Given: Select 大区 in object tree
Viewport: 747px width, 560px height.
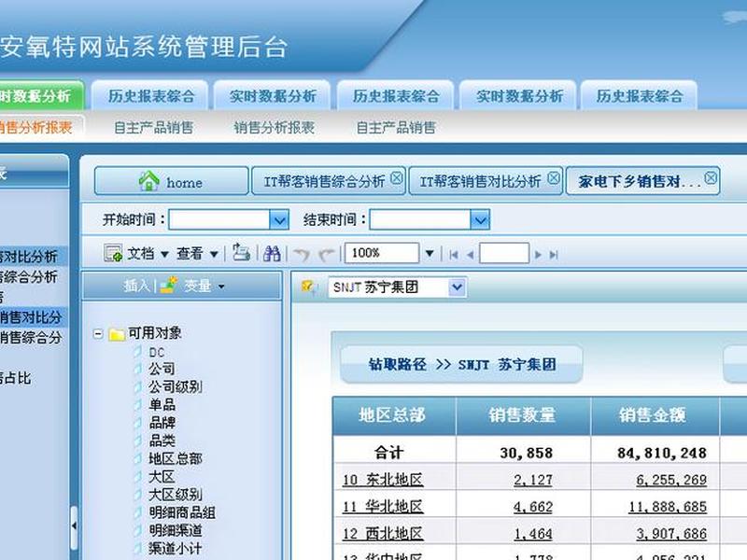Looking at the screenshot, I should pyautogui.click(x=162, y=476).
